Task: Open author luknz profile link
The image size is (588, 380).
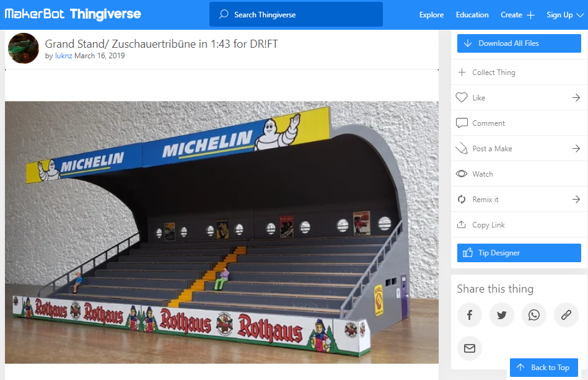Action: (x=63, y=56)
